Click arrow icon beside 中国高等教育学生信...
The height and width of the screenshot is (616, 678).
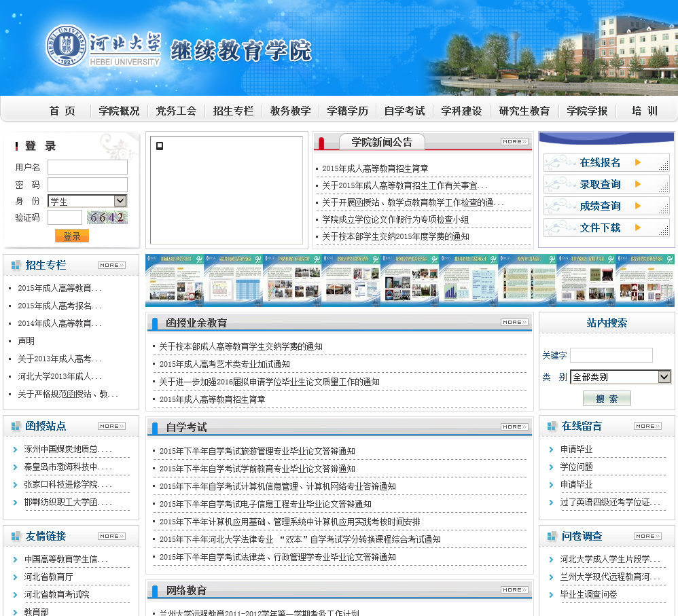click(15, 560)
